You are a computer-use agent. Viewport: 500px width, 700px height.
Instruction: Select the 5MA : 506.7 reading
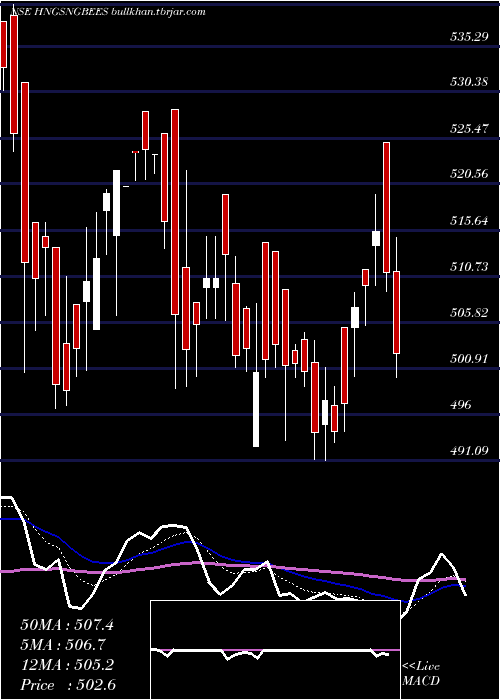63,645
